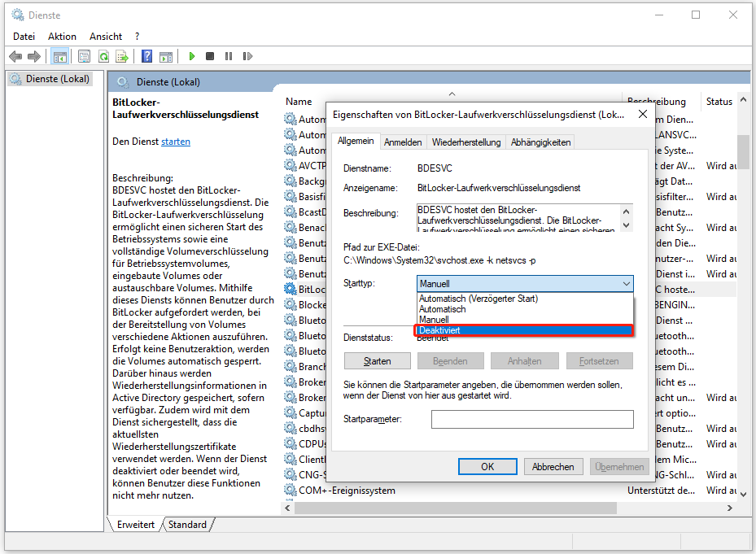756x554 pixels.
Task: Click the Export list icon
Action: [x=124, y=55]
